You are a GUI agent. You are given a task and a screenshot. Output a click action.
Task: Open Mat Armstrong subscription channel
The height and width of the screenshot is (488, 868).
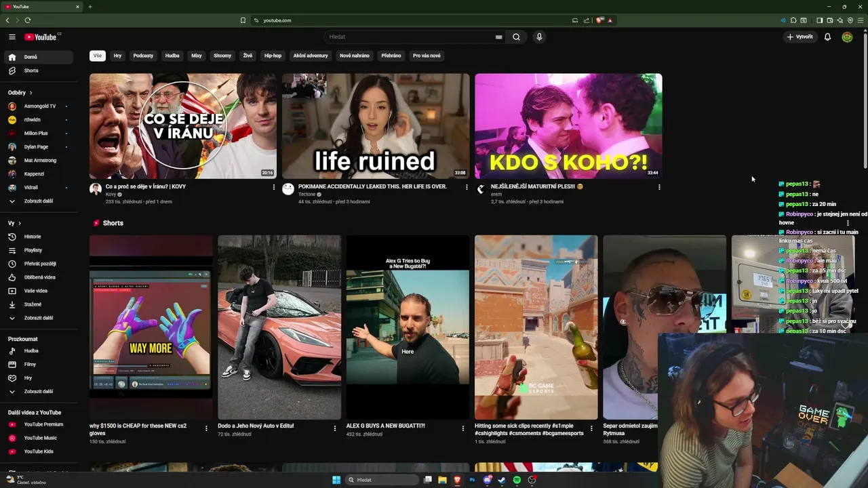click(x=39, y=161)
